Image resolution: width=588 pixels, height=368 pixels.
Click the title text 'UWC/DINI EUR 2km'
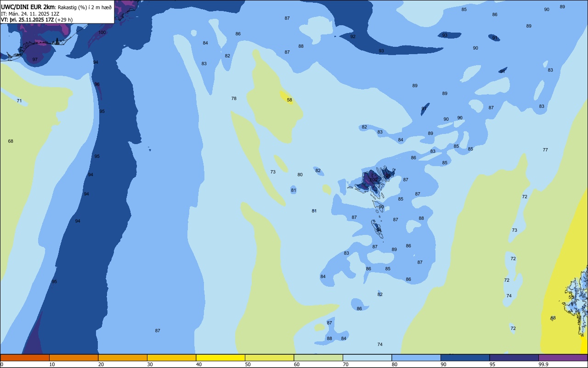pos(28,7)
